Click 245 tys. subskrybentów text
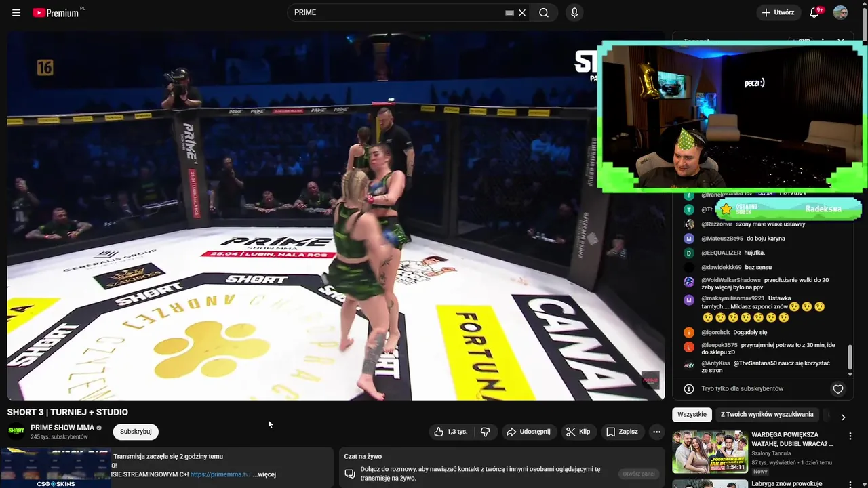Screen dimensions: 868x488 tap(59, 437)
